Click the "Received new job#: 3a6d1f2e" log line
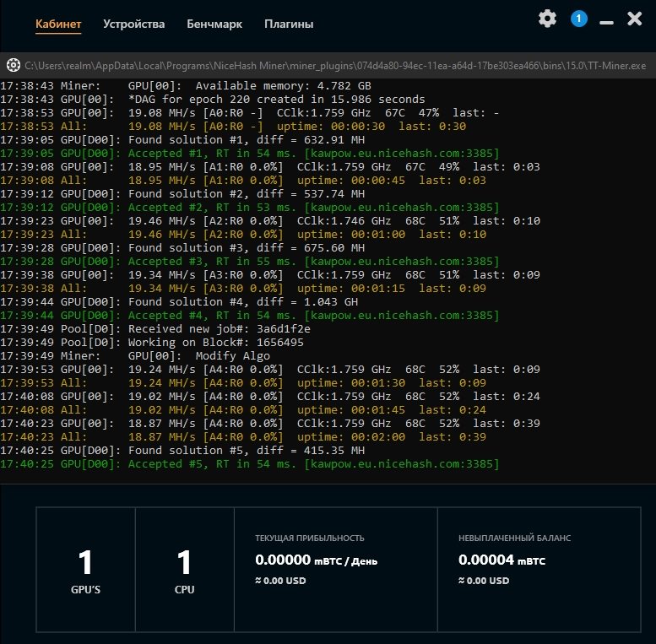656x644 pixels. tap(155, 329)
